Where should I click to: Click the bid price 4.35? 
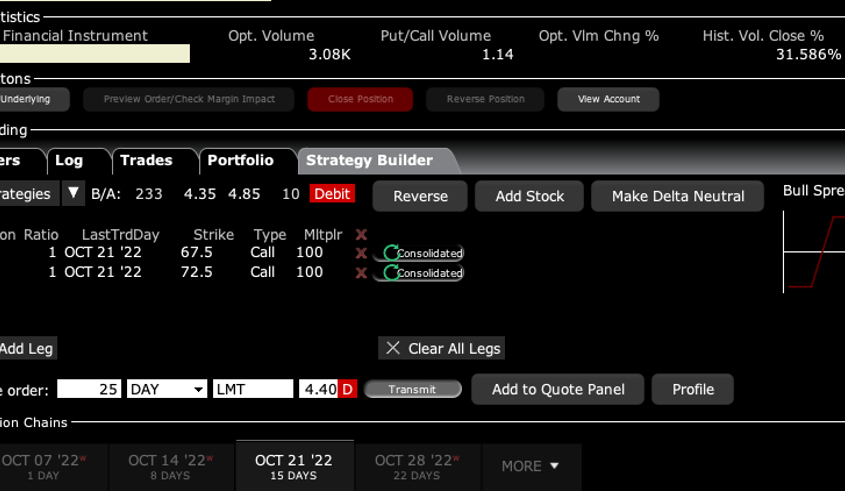(x=200, y=194)
